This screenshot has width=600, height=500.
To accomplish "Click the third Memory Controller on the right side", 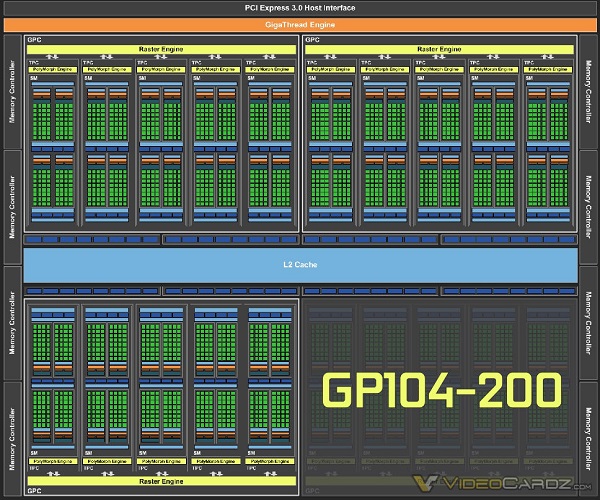I will [588, 323].
